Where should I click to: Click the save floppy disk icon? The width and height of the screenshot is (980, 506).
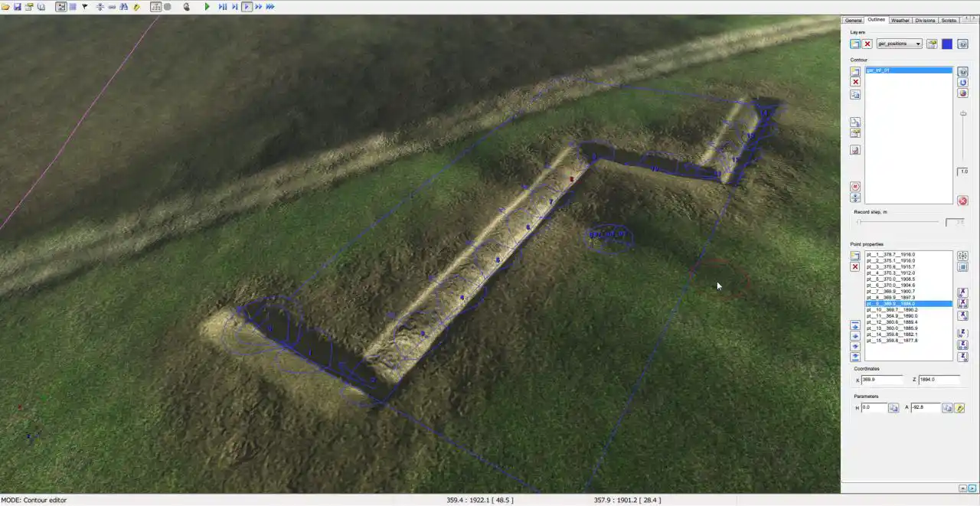pos(18,7)
